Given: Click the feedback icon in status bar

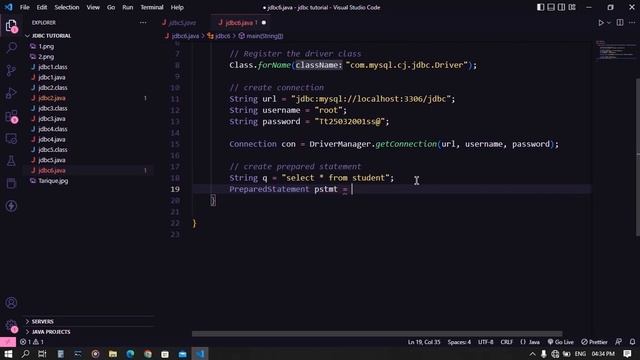Looking at the screenshot, I should (619, 342).
